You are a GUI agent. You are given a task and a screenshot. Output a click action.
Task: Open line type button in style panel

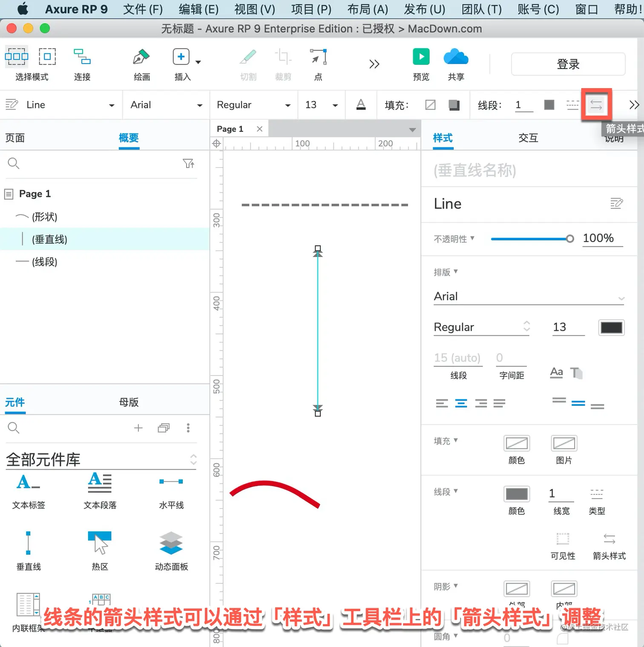point(597,501)
